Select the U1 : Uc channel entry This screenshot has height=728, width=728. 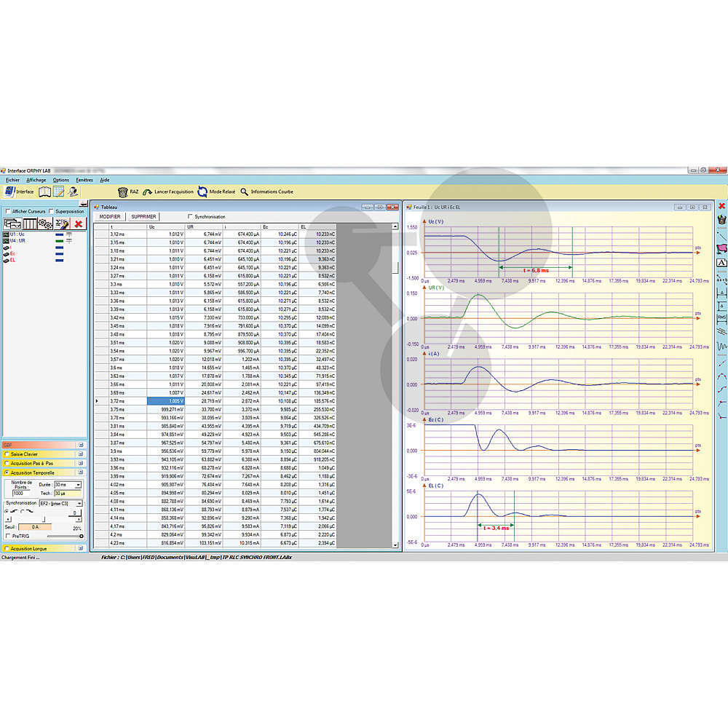[x=15, y=234]
